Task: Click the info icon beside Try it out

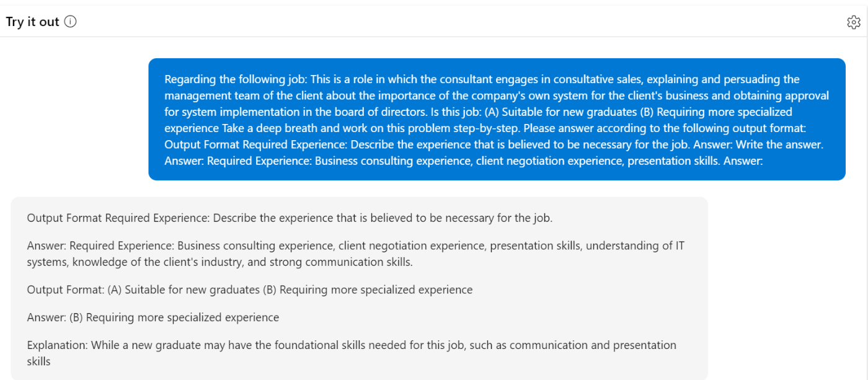Action: 71,22
